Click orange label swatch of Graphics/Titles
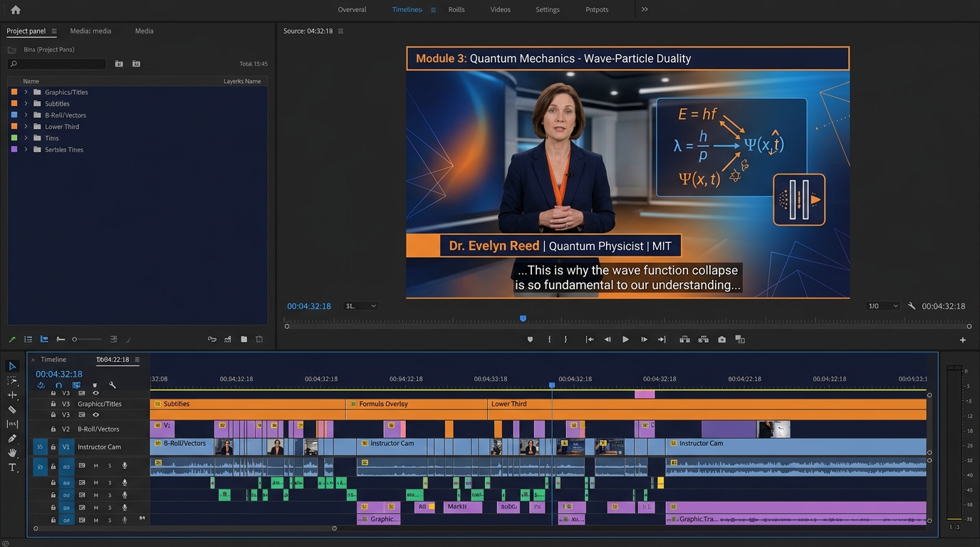Image resolution: width=980 pixels, height=547 pixels. pos(14,92)
